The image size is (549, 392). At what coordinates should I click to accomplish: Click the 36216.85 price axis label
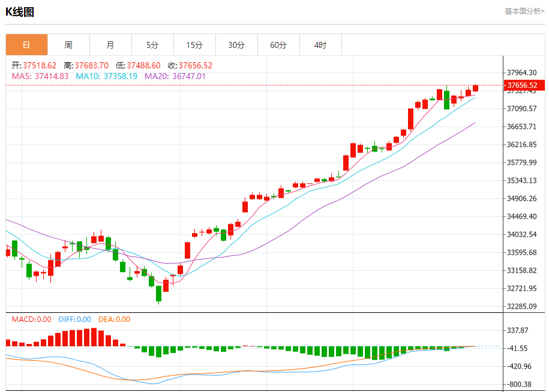coord(521,145)
